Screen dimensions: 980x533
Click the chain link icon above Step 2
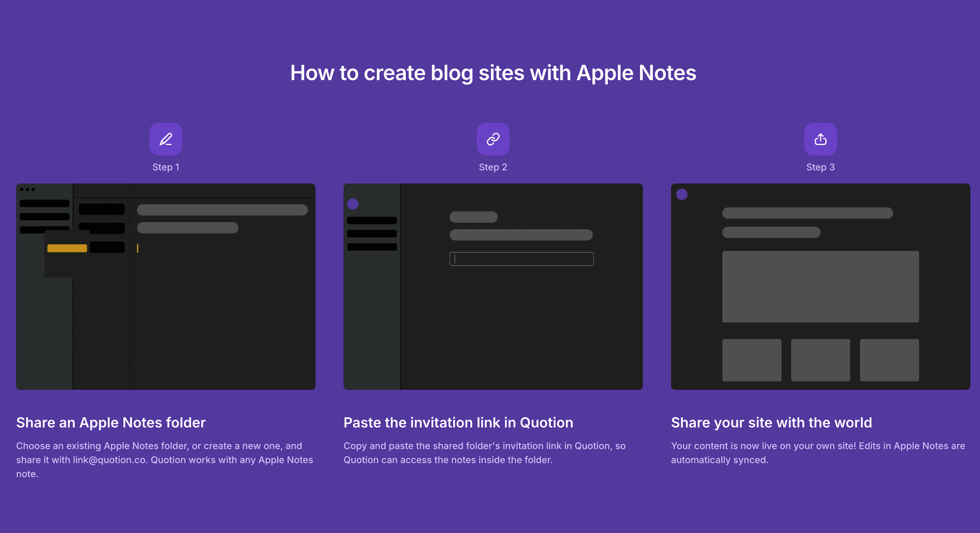493,139
